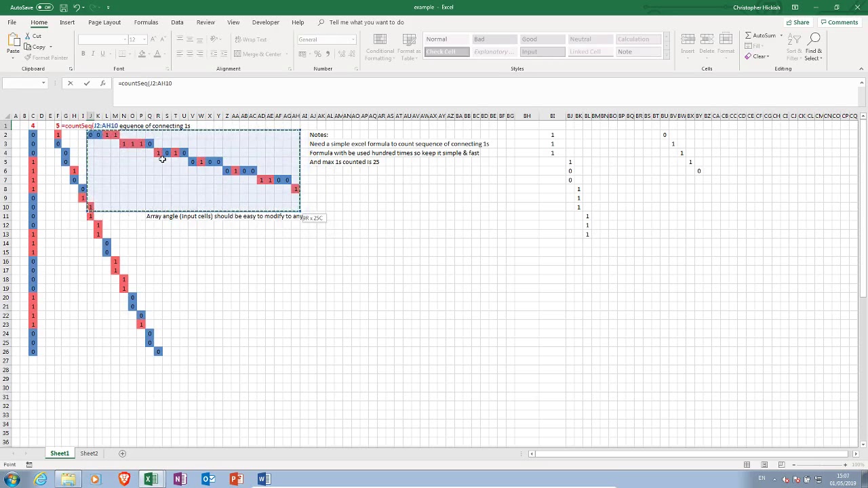
Task: Open Find & Select magnifier
Action: point(814,46)
